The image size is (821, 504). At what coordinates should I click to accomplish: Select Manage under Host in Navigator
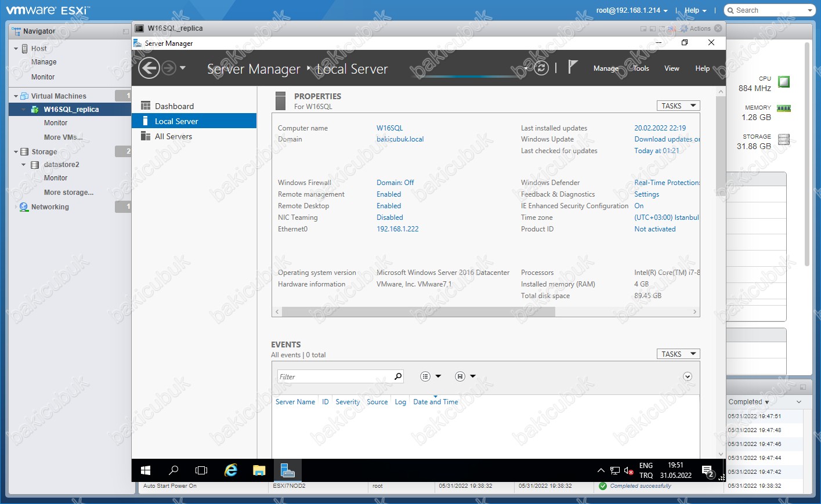click(44, 62)
